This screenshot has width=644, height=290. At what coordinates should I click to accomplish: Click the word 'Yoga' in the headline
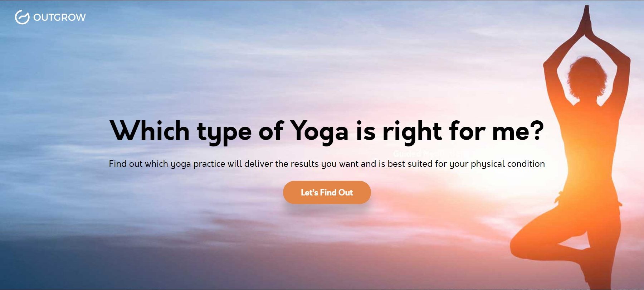[319, 131]
